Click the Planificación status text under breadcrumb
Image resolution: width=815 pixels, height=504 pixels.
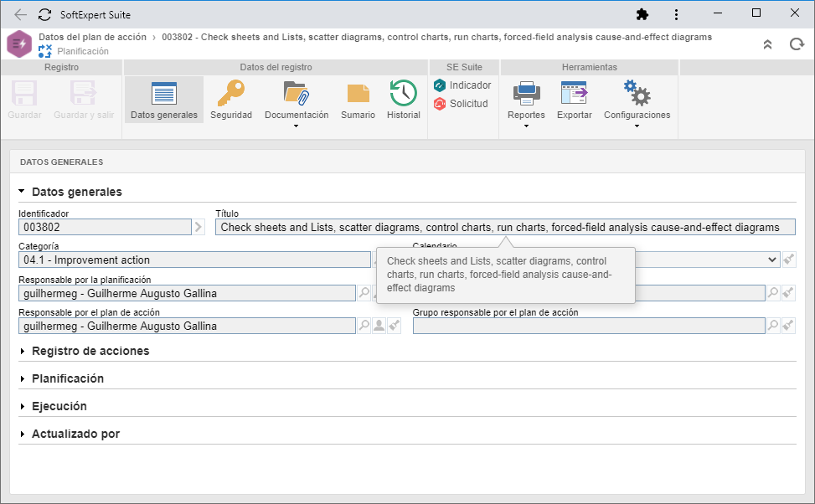tap(83, 51)
